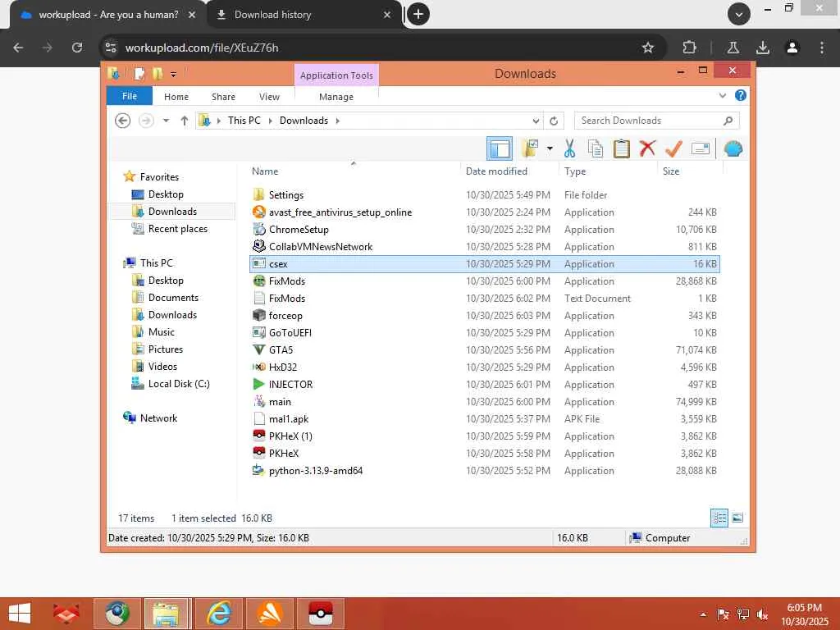Viewport: 840px width, 630px height.
Task: Select the Settings folder
Action: (x=484, y=195)
